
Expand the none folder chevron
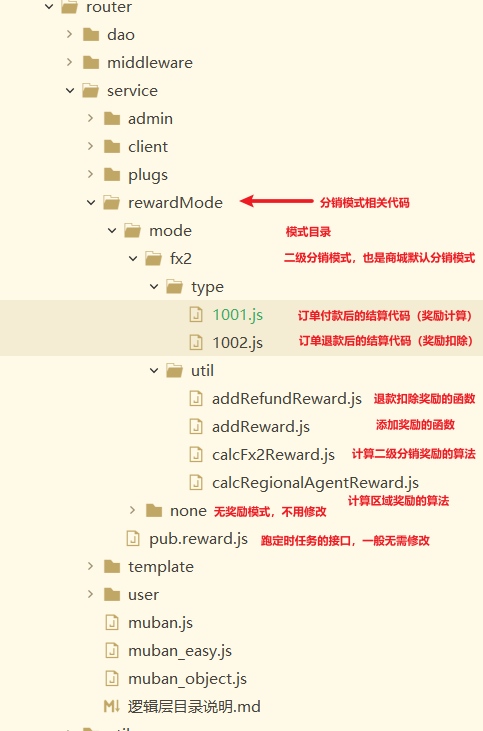tap(133, 510)
